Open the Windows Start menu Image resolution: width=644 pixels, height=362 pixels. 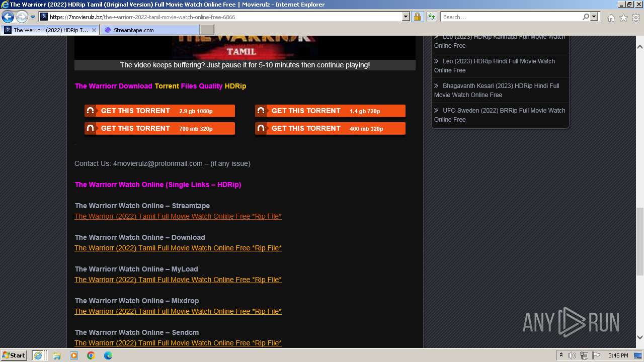(x=14, y=355)
